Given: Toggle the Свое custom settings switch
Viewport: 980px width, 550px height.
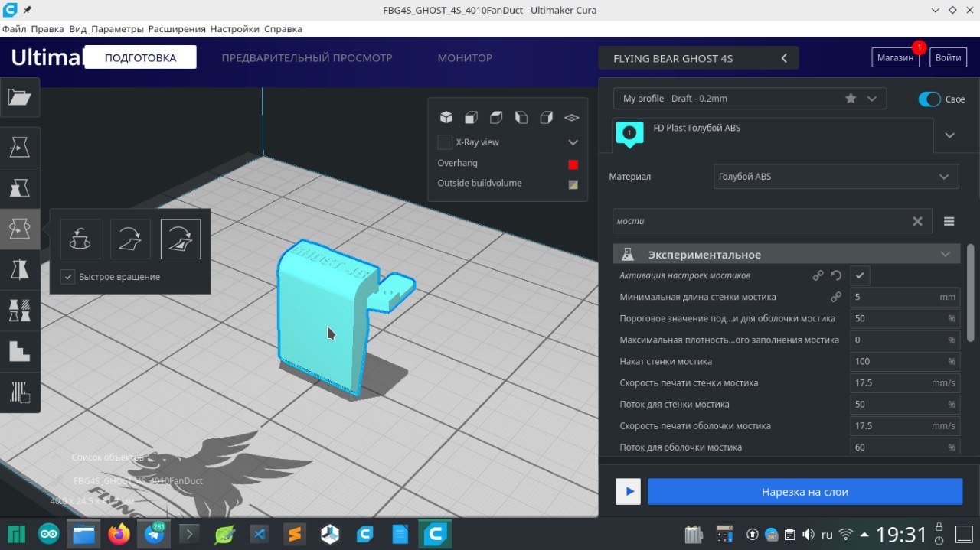Looking at the screenshot, I should [x=929, y=99].
